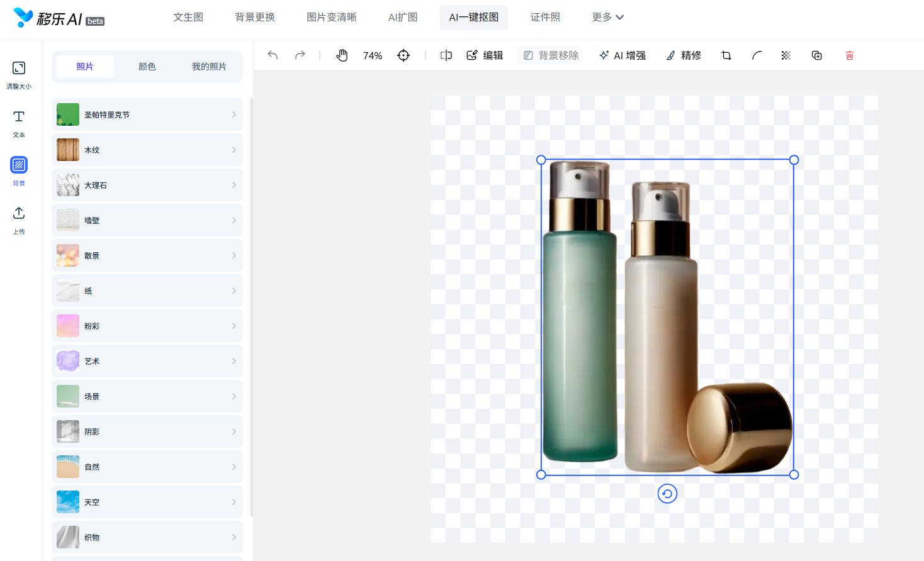Select the crop tool icon
The height and width of the screenshot is (561, 924).
[x=726, y=55]
